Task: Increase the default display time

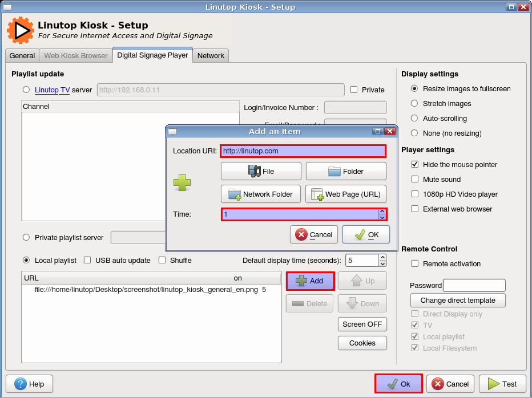Action: pos(382,258)
